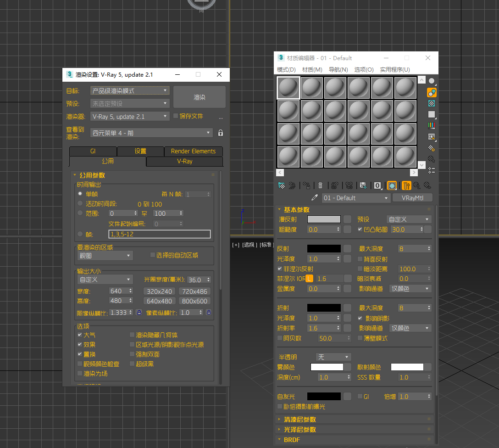Open the 导航(N) menu
Screen dimensions: 499x448
(x=338, y=70)
